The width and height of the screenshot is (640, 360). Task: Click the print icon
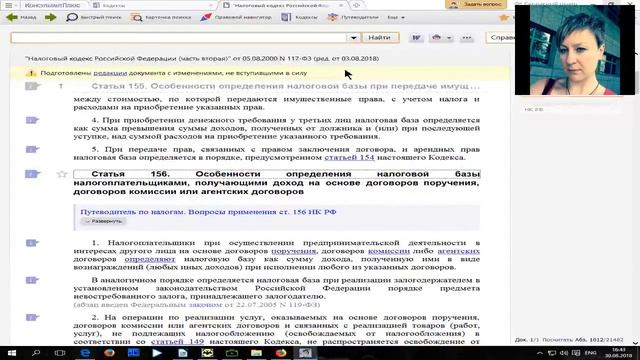click(x=436, y=38)
